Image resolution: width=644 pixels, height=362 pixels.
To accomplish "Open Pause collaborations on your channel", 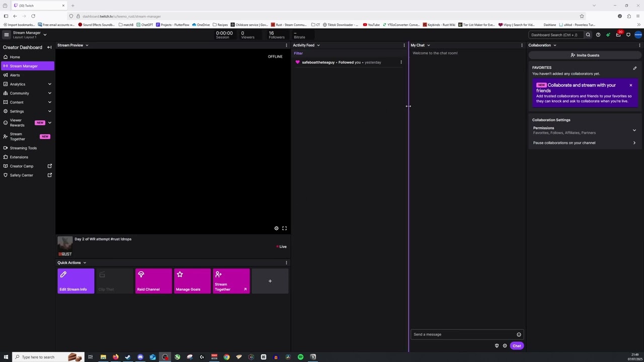I will pos(584,143).
